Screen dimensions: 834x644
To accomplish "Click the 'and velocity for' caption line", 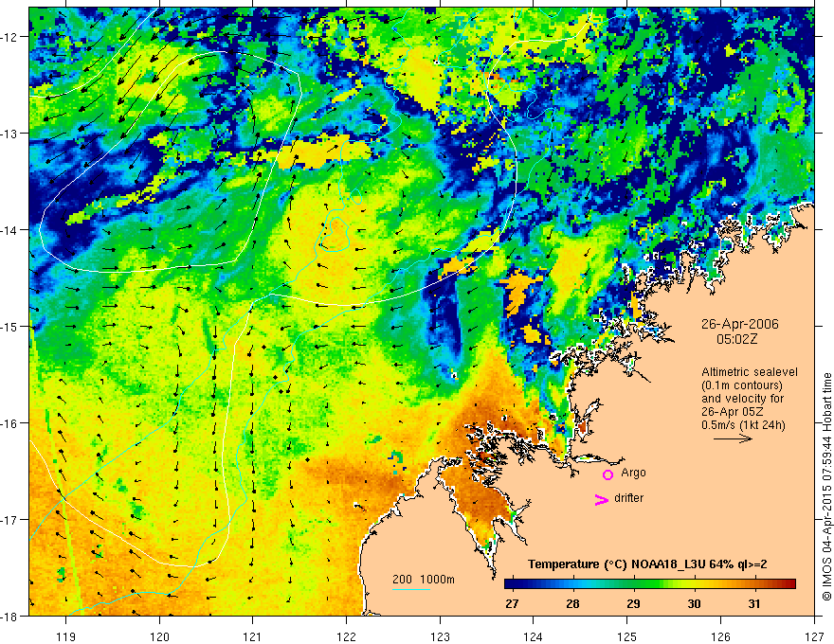I will [x=742, y=399].
